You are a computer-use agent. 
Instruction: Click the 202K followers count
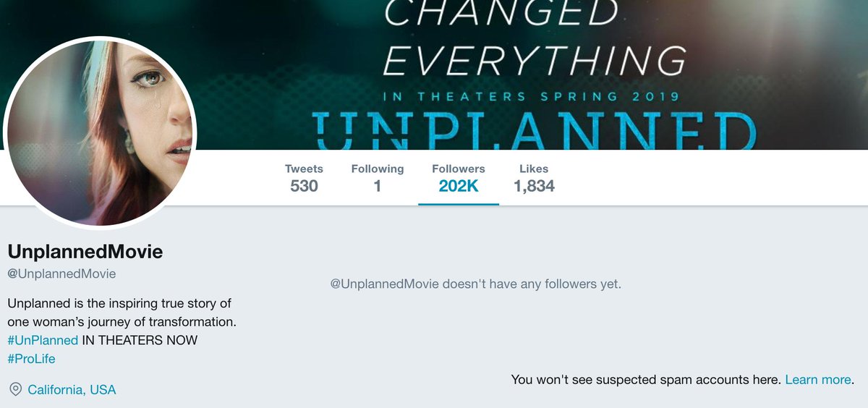point(459,187)
